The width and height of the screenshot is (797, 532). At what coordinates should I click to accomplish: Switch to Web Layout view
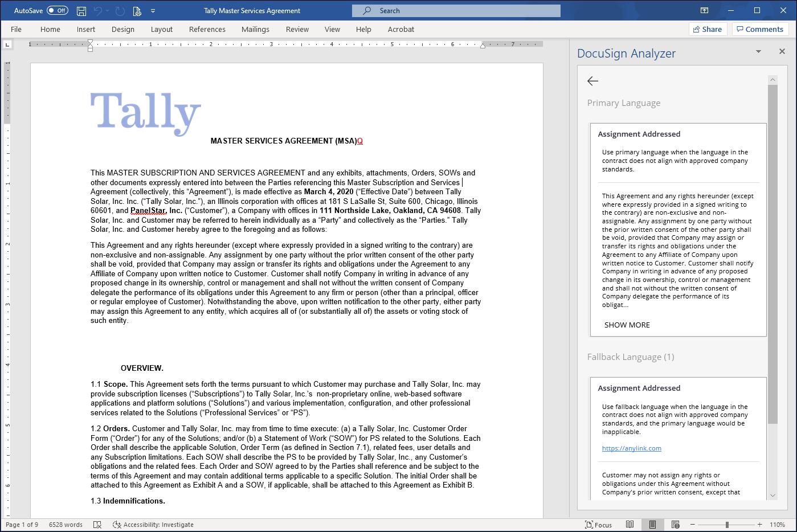click(676, 524)
